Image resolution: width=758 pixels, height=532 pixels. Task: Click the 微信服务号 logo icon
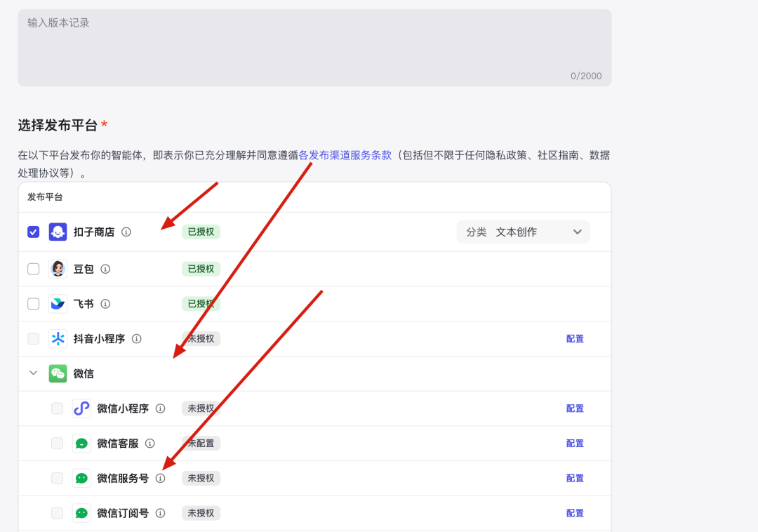point(81,478)
